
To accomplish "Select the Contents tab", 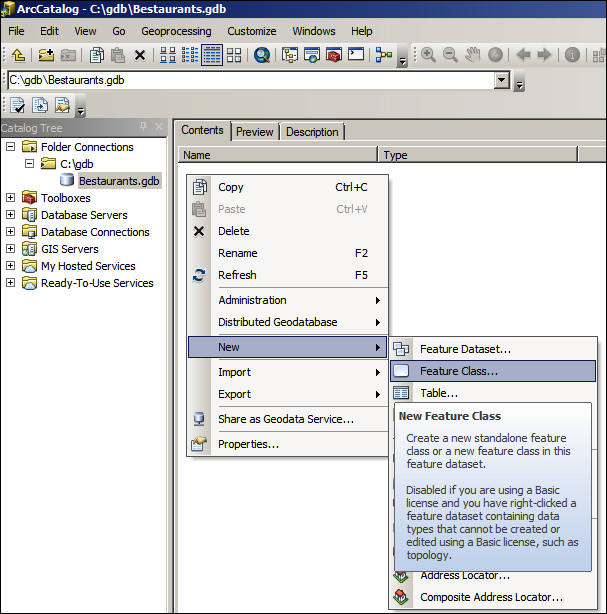I will [x=202, y=130].
